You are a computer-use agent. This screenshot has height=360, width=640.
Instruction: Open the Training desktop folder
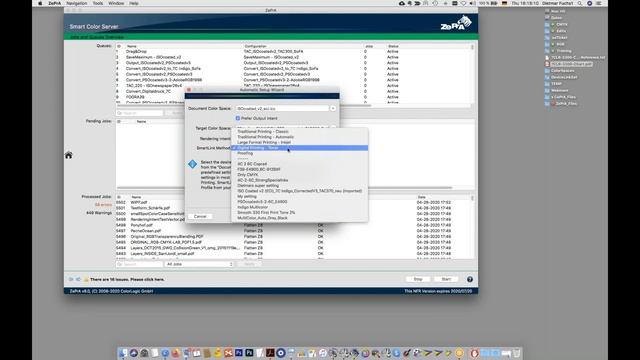pos(558,51)
